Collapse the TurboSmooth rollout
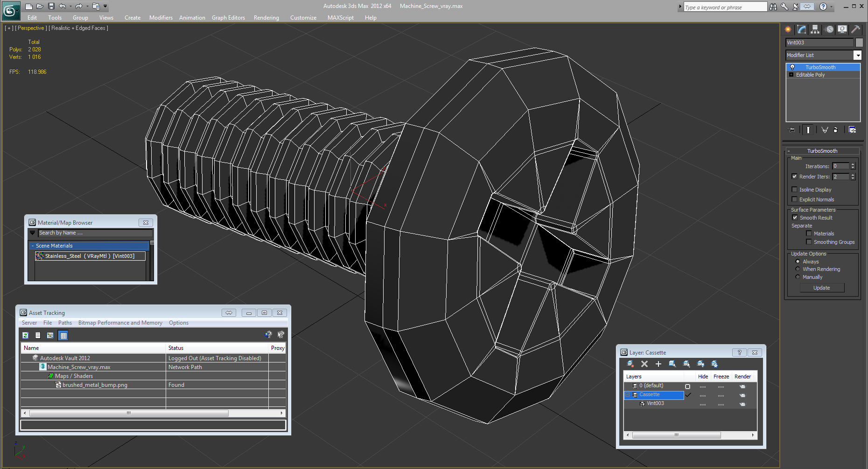The height and width of the screenshot is (469, 868). (x=789, y=151)
